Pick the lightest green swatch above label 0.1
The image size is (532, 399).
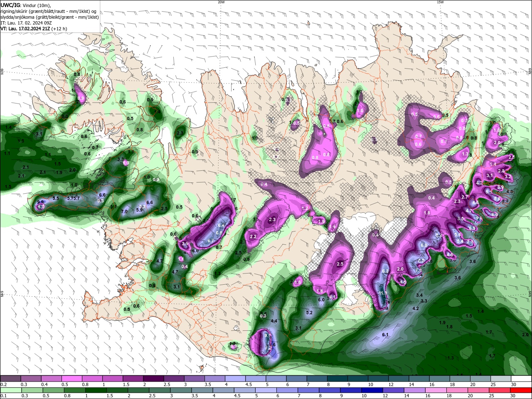tap(10, 390)
